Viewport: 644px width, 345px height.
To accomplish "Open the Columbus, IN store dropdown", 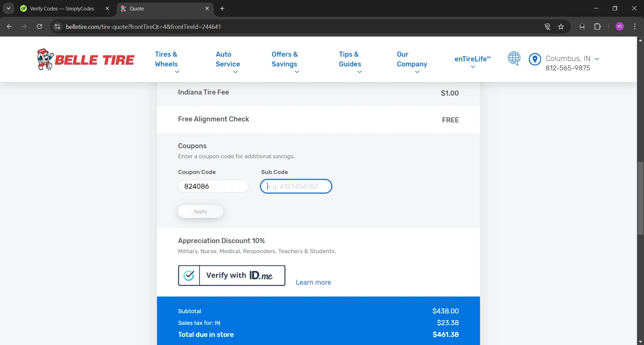I will (x=572, y=59).
